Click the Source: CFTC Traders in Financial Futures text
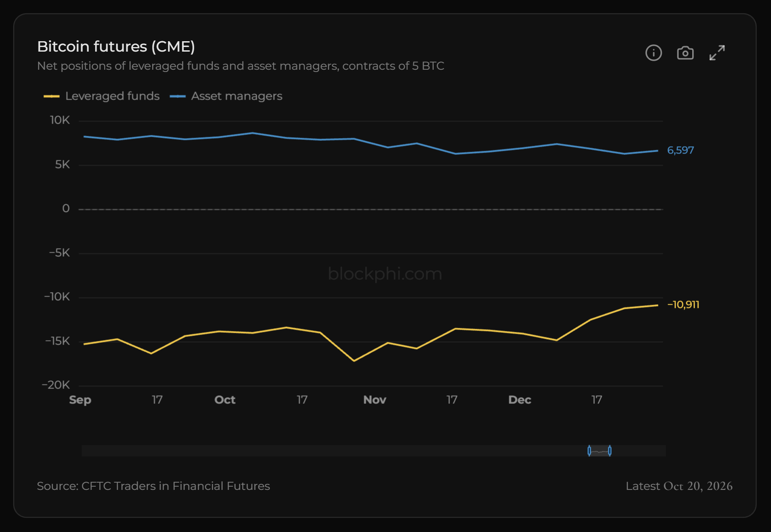Image resolution: width=771 pixels, height=532 pixels. point(153,486)
